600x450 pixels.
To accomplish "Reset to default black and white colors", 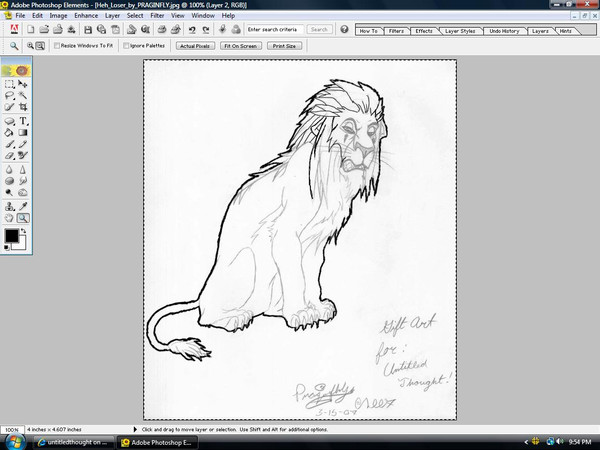I will tap(7, 248).
